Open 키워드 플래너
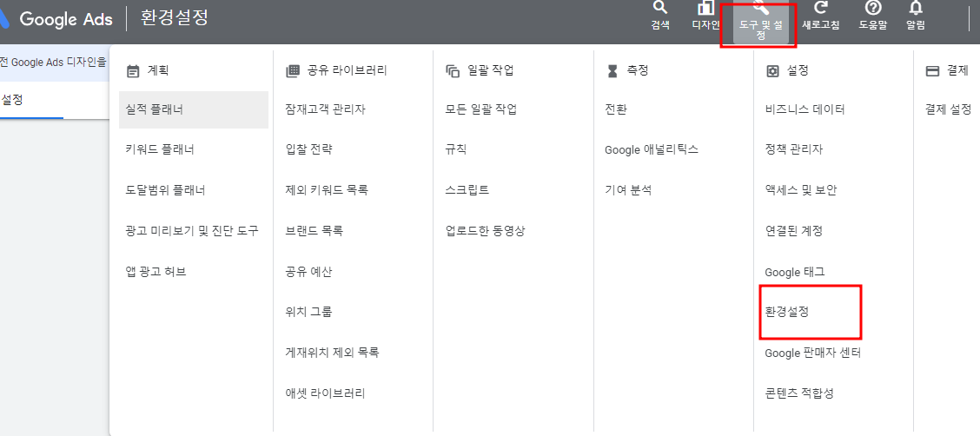 [x=160, y=150]
